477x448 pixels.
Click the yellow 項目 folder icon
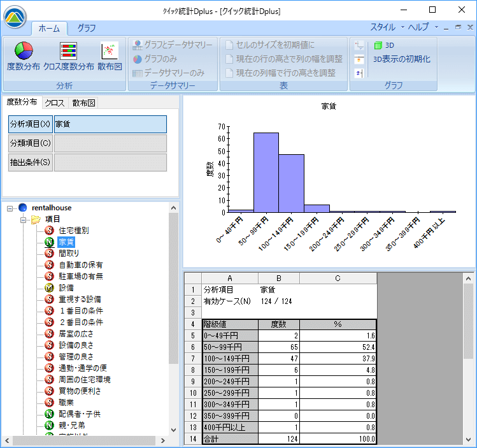click(36, 219)
